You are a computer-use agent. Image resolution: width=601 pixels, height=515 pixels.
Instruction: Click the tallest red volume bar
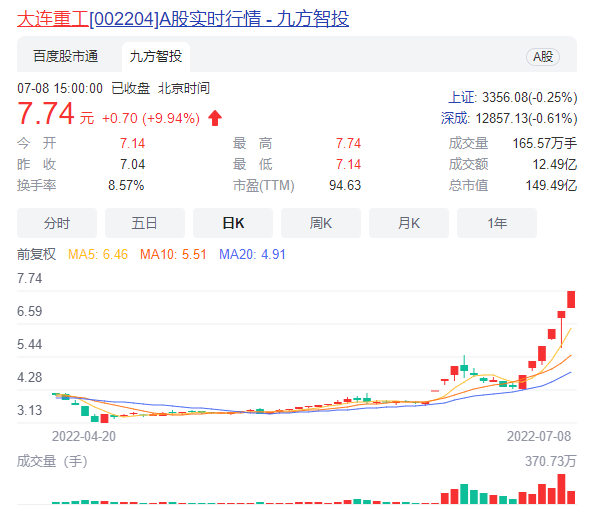pos(562,489)
